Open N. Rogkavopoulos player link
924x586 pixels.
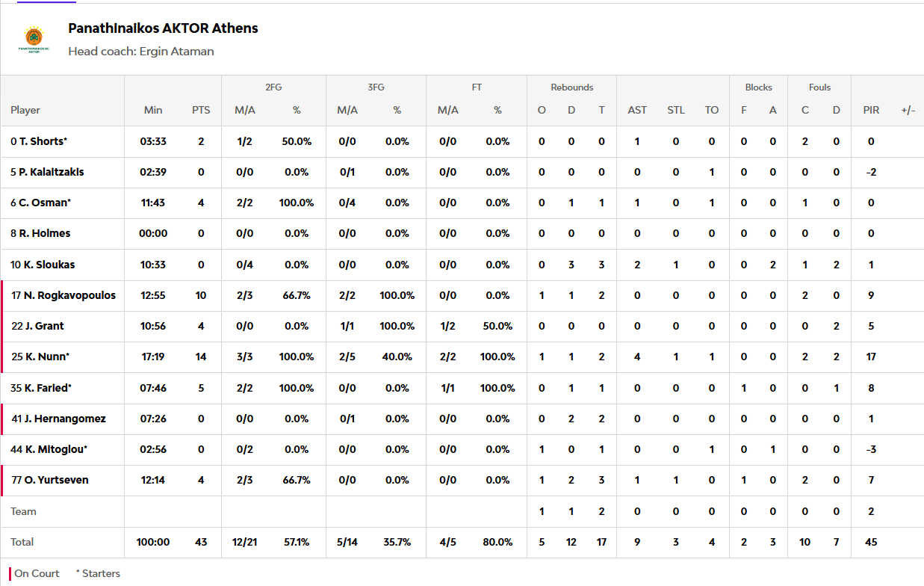pos(69,295)
